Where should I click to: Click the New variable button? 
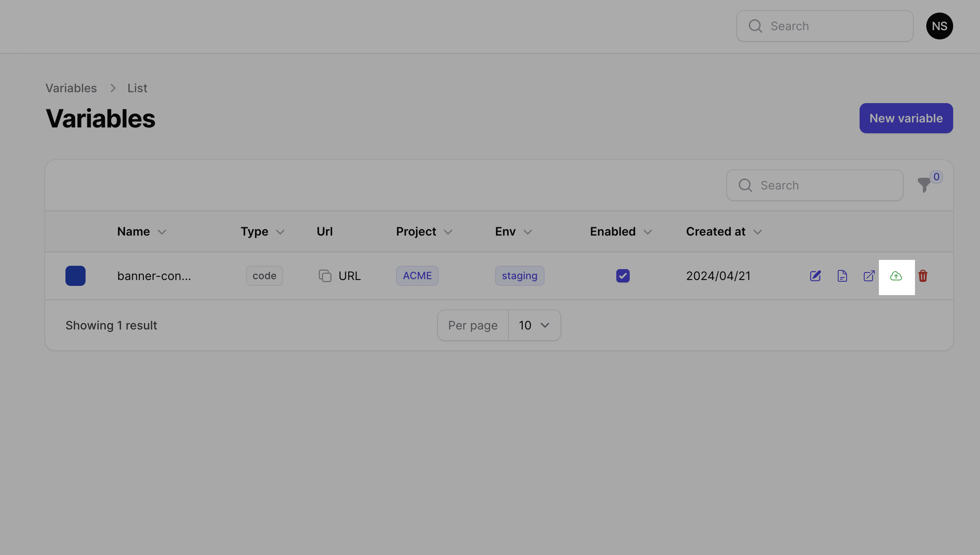coord(906,118)
